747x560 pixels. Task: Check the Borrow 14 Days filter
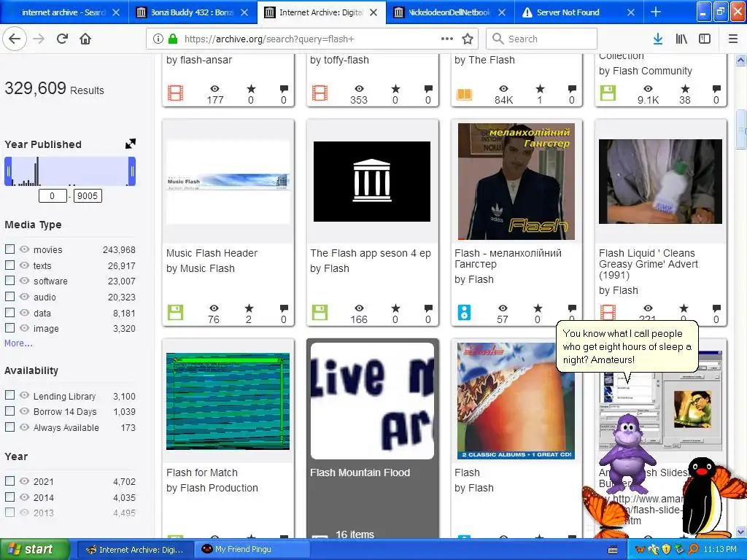pos(9,411)
